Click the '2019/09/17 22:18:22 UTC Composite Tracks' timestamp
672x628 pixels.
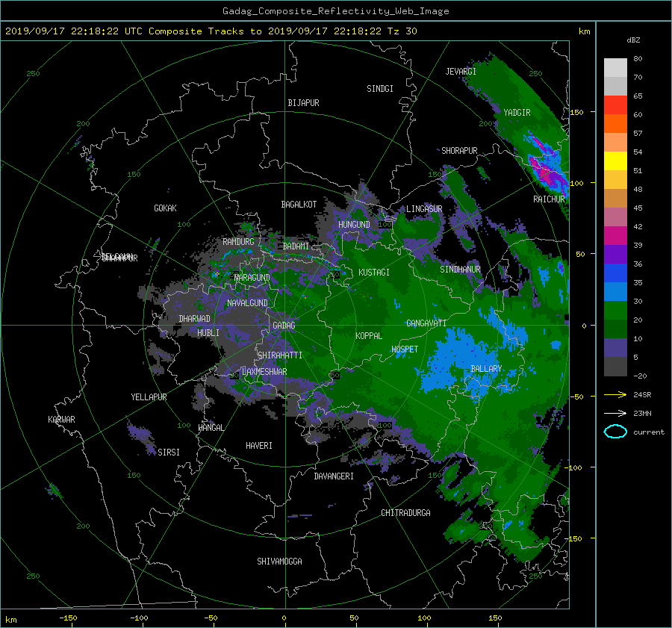(x=125, y=31)
